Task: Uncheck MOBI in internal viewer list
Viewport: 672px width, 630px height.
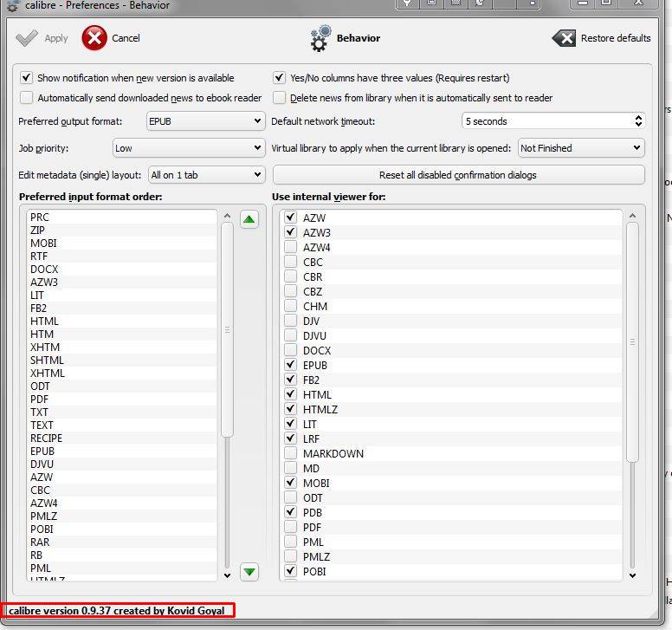Action: tap(291, 483)
